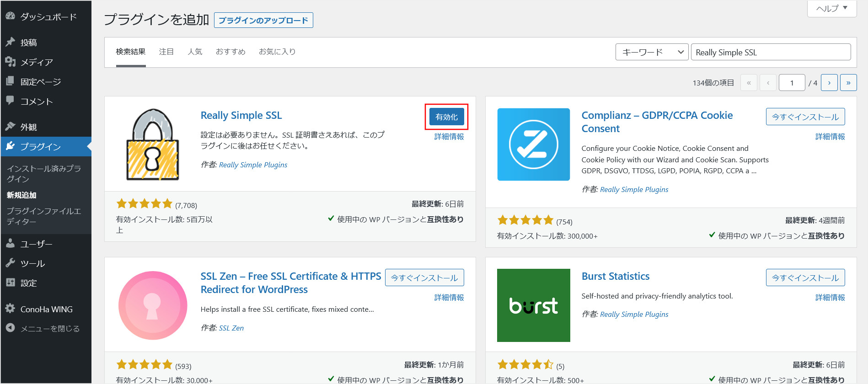Click the SSL Zen author link
Screen dimensions: 868x384
(x=231, y=328)
